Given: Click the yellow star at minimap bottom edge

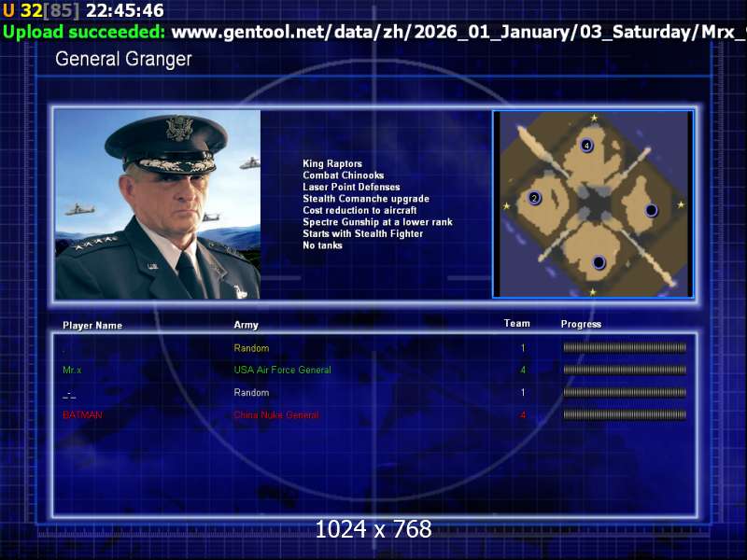Looking at the screenshot, I should tap(593, 292).
